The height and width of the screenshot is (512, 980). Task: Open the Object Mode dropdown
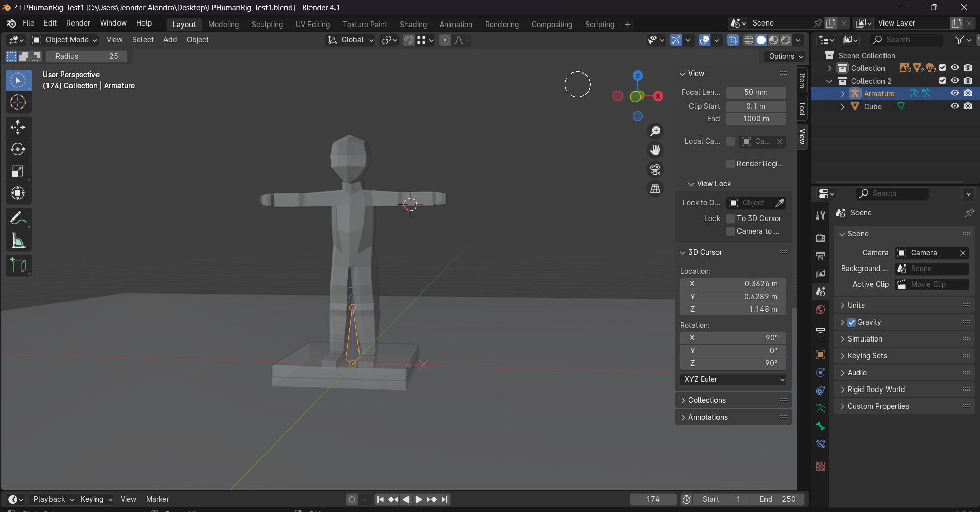(x=64, y=40)
